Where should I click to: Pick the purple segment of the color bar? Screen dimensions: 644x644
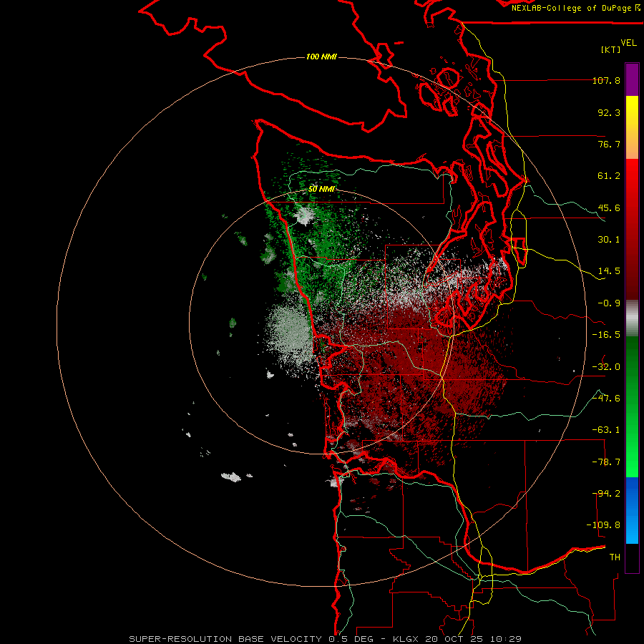pos(632,79)
